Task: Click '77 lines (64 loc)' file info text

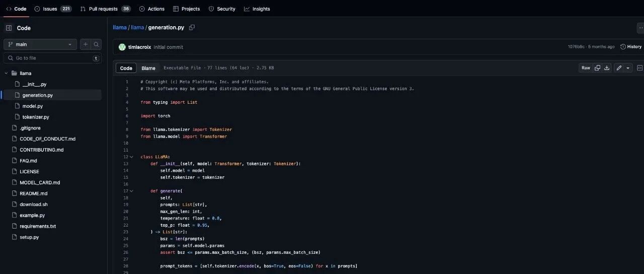Action: (228, 68)
